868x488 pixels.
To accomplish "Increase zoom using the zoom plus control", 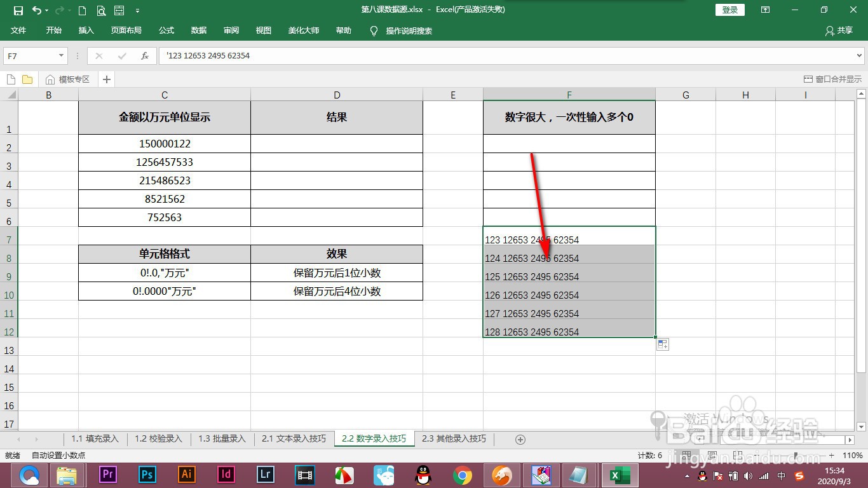I will pos(831,455).
